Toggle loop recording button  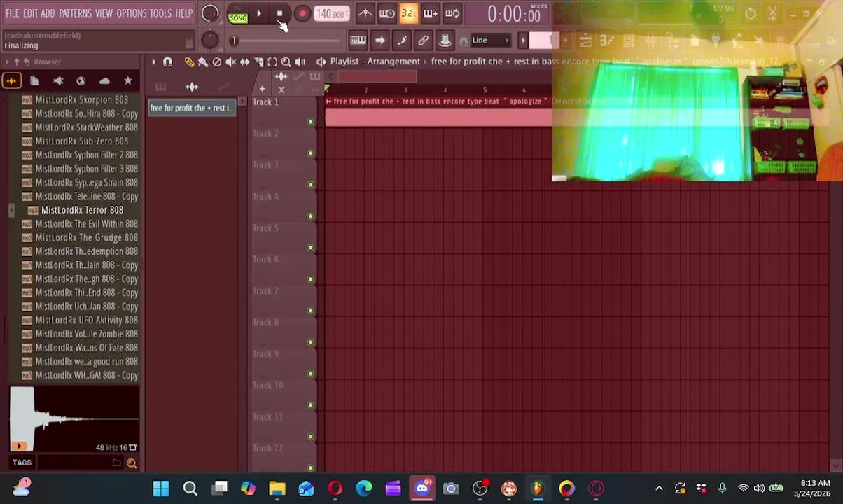[x=452, y=13]
